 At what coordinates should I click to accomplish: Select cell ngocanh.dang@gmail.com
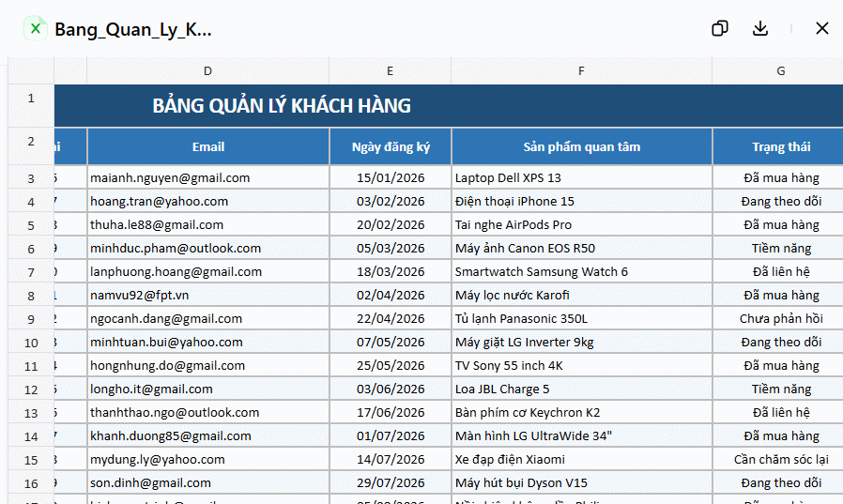[x=208, y=318]
